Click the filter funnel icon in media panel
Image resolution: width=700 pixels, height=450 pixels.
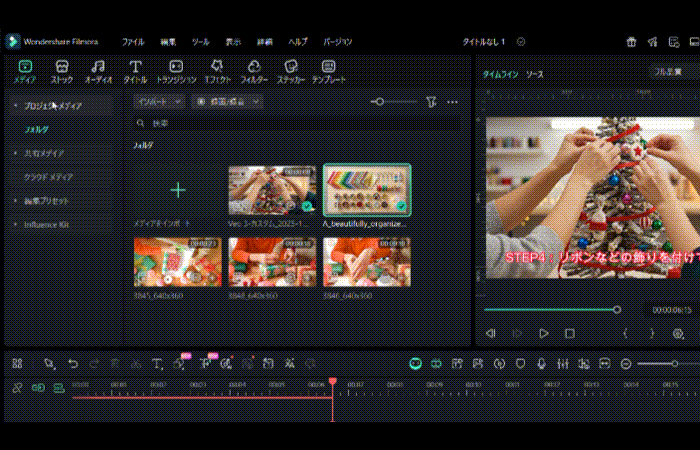coord(431,102)
